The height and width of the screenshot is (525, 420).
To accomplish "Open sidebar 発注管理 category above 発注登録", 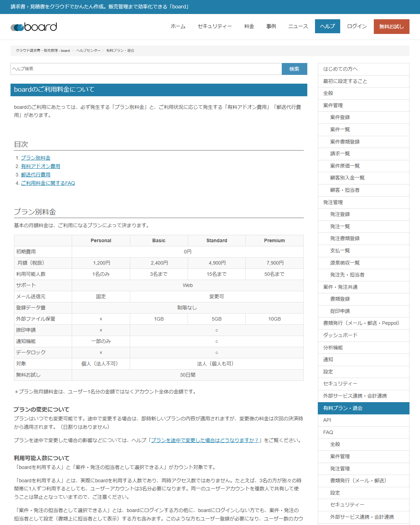I will point(363,202).
